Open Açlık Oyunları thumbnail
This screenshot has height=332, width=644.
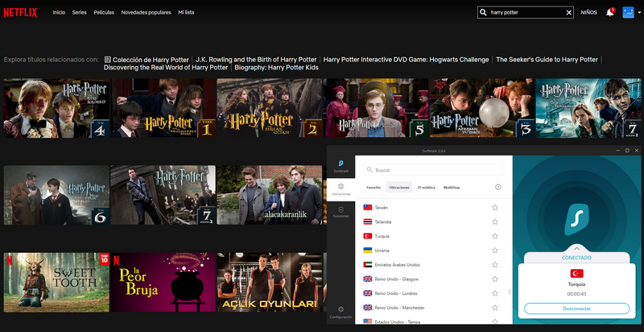270,282
